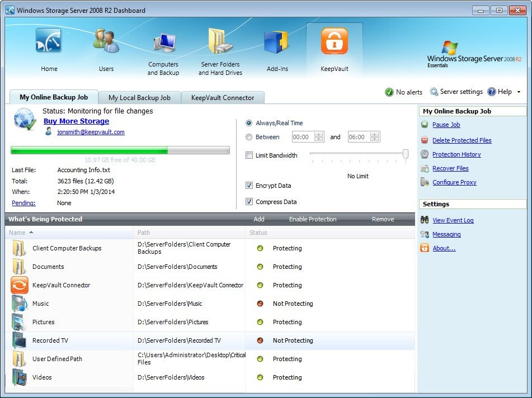The image size is (532, 398).
Task: Open Computers and Backup icon
Action: point(164,42)
